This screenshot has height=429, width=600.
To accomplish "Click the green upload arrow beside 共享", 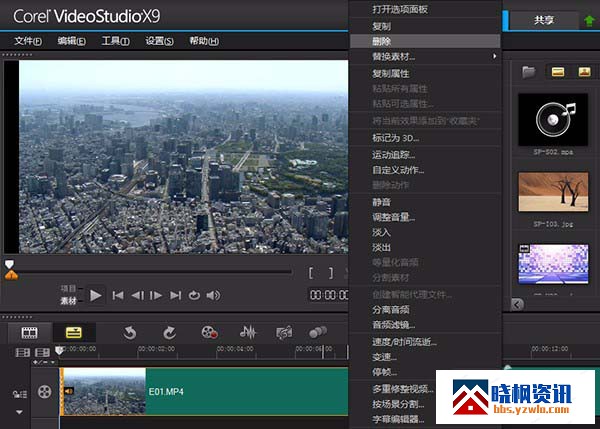I will tap(590, 20).
